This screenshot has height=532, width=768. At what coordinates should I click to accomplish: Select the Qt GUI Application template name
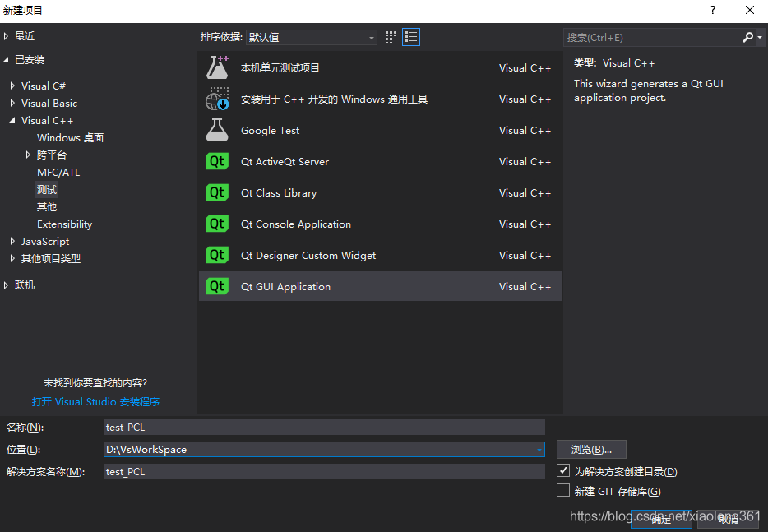click(285, 287)
